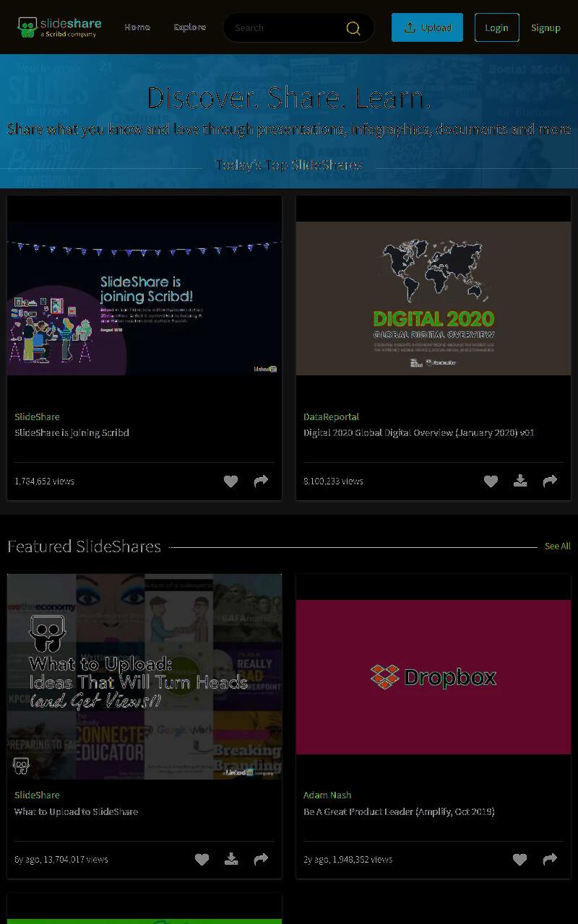Click the '2y ago, 1,948,362 views' text
Viewport: 578px width, 924px height.
(348, 859)
